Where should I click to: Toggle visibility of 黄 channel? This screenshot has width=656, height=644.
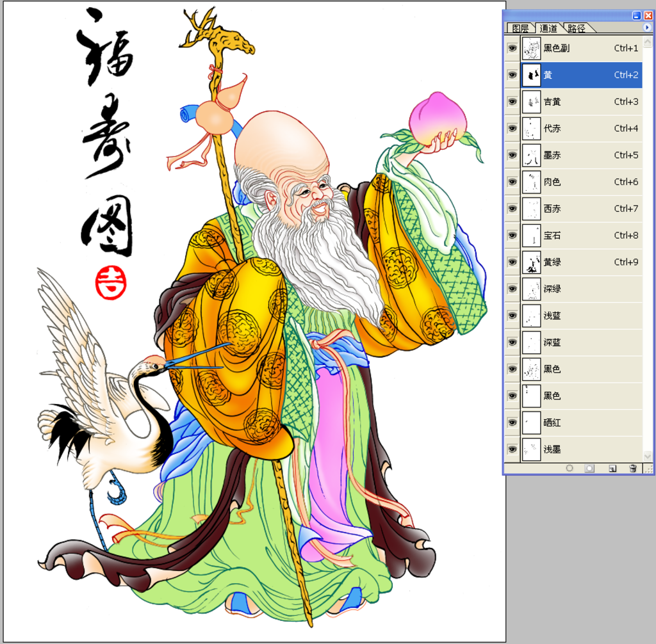point(512,75)
